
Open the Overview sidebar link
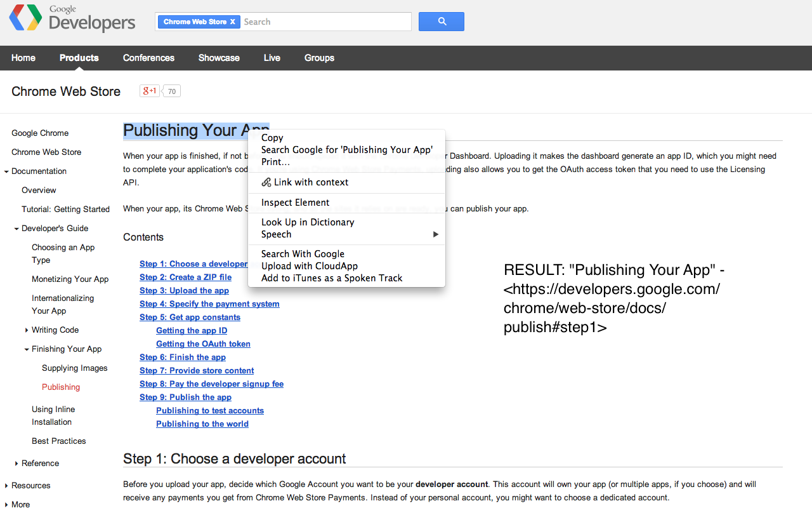coord(39,190)
